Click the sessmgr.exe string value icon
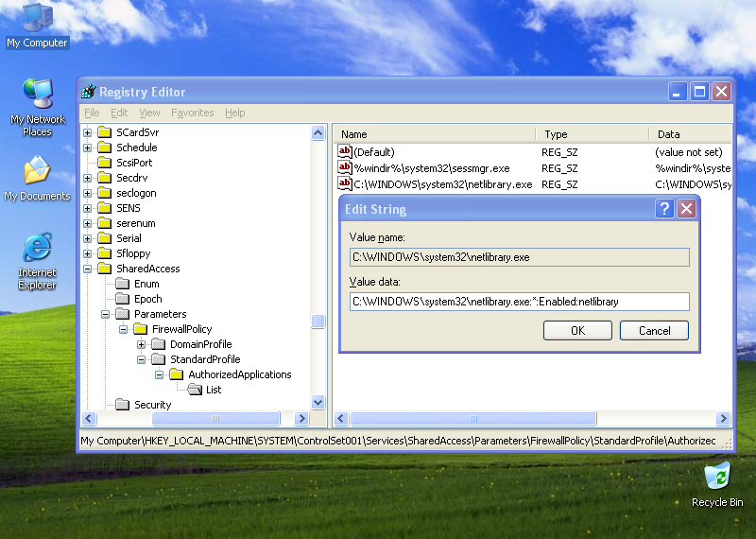 pyautogui.click(x=345, y=167)
